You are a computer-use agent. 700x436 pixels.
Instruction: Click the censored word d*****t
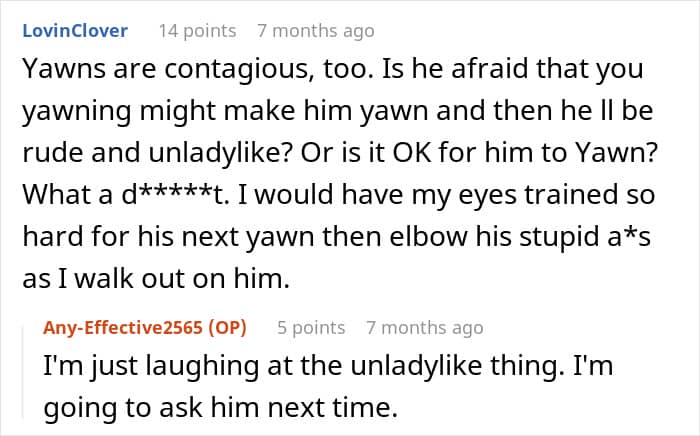[x=175, y=195]
